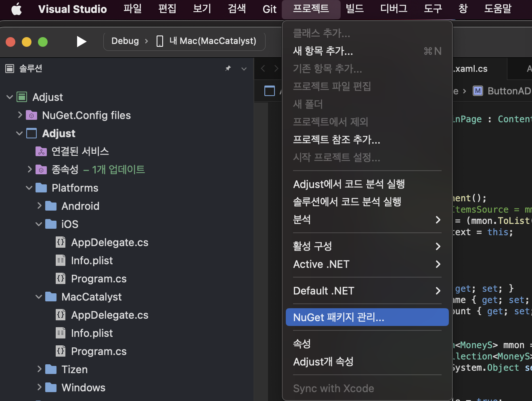Choose NuGet 패키지 관리... menu item
Image resolution: width=532 pixels, height=401 pixels.
367,317
